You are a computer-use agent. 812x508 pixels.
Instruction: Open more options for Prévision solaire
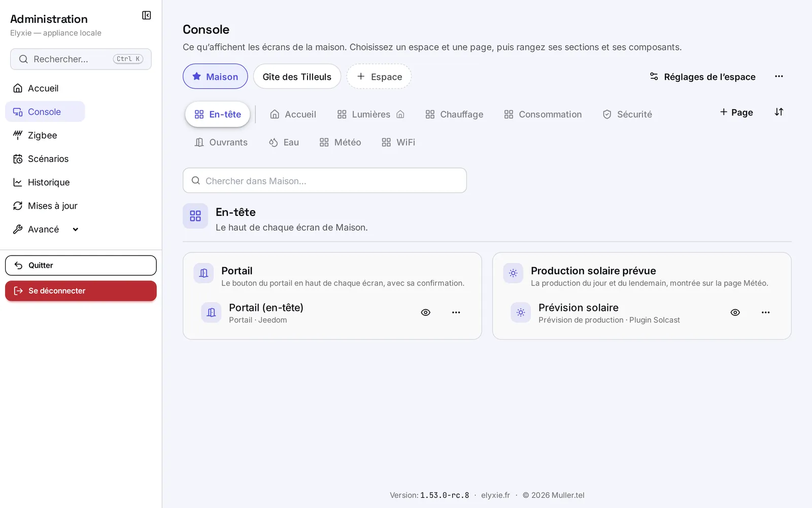(x=766, y=312)
